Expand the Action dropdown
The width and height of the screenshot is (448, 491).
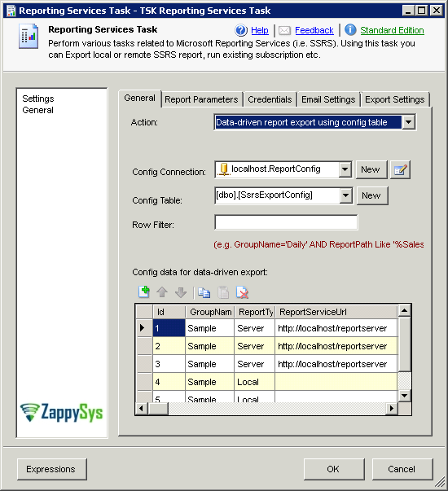pos(409,122)
